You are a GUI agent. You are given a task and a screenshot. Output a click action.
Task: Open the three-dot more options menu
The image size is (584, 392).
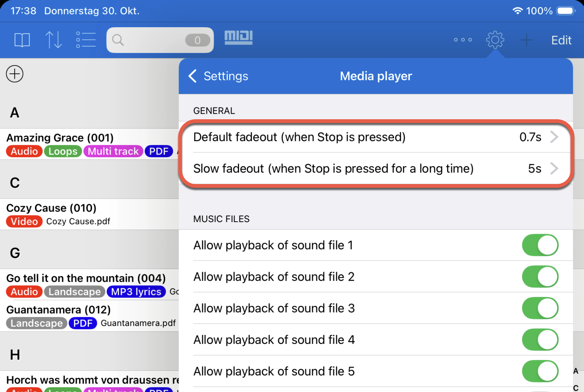tap(463, 40)
